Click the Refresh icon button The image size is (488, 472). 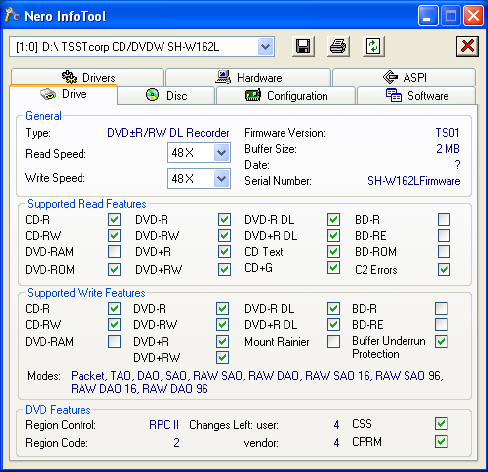pos(373,46)
